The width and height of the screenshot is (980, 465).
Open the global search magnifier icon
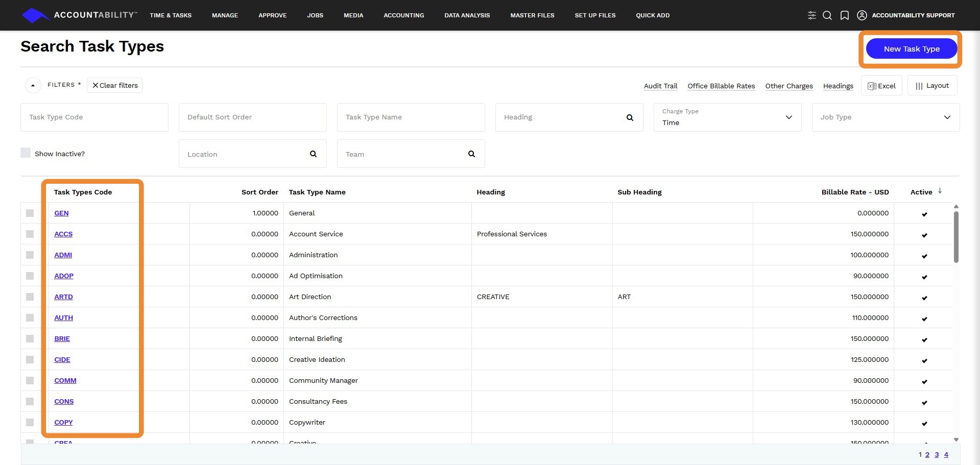pos(827,15)
